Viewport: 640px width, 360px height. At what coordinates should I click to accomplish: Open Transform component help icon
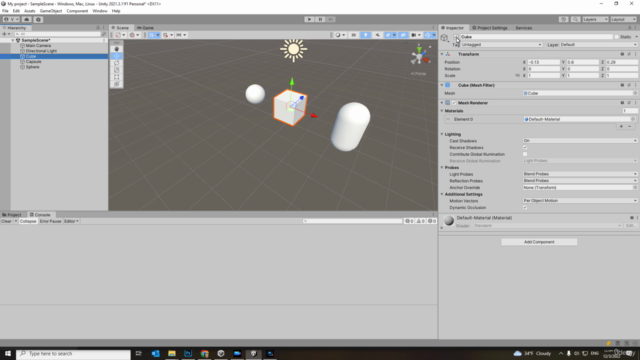point(622,54)
